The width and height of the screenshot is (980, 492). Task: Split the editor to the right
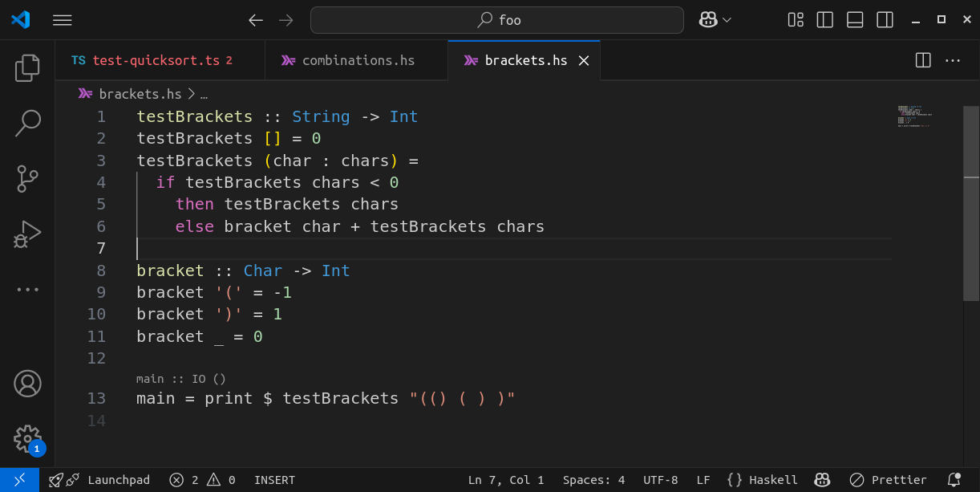(x=923, y=60)
